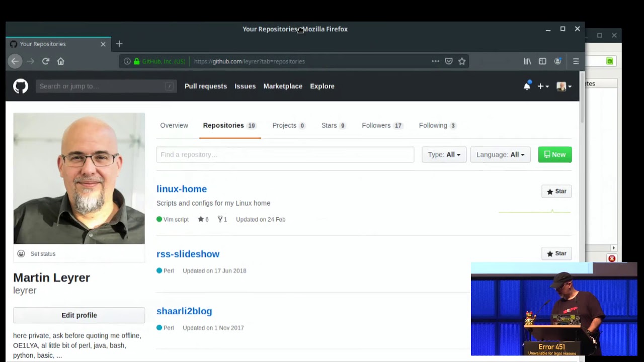
Task: Open the linux-home repository link
Action: tap(182, 189)
